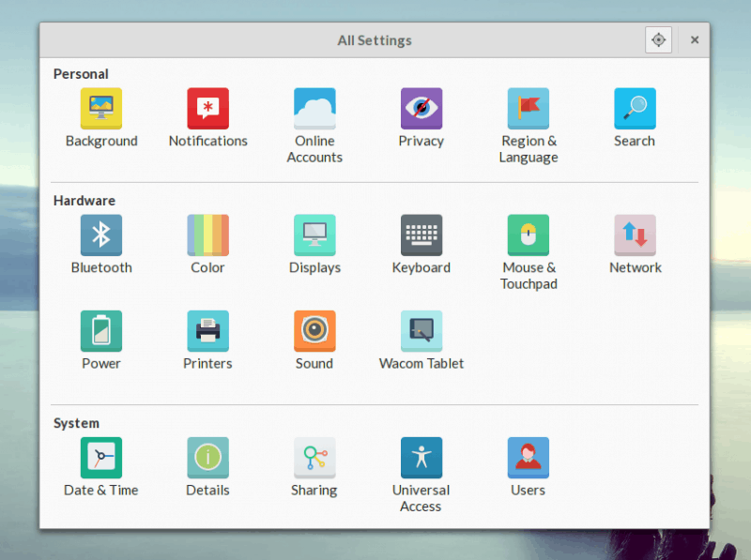Open the Sharing settings panel
The height and width of the screenshot is (560, 751).
pyautogui.click(x=314, y=458)
